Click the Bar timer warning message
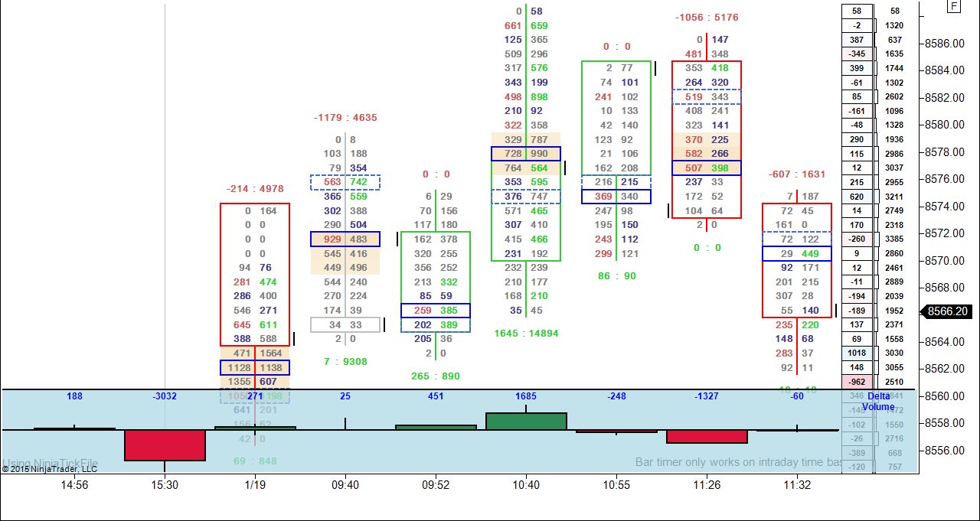 pos(739,462)
